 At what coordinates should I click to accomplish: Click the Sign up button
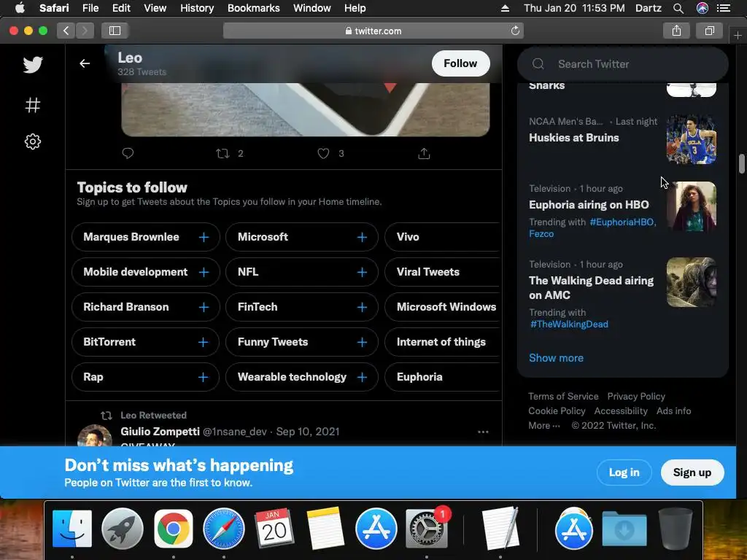(x=692, y=472)
